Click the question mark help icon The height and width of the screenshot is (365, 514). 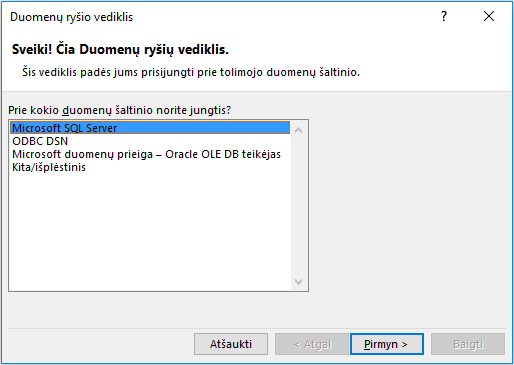pyautogui.click(x=444, y=16)
